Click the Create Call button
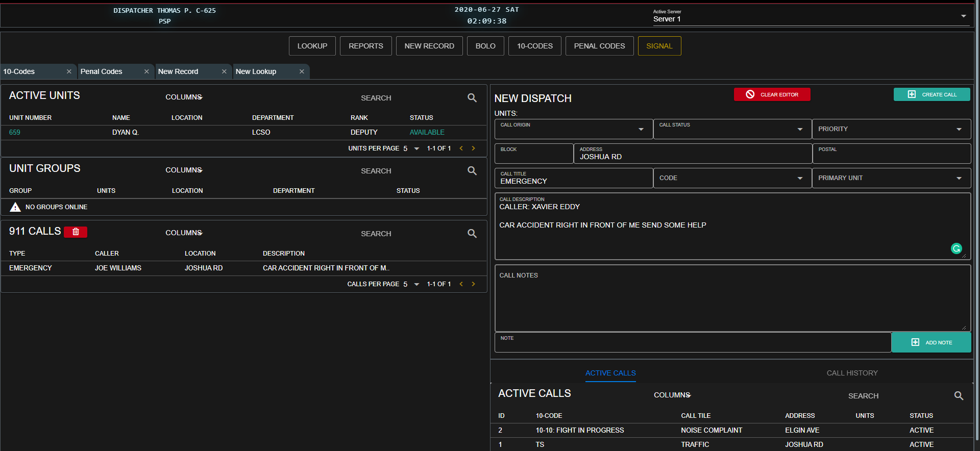Image resolution: width=980 pixels, height=451 pixels. coord(932,94)
